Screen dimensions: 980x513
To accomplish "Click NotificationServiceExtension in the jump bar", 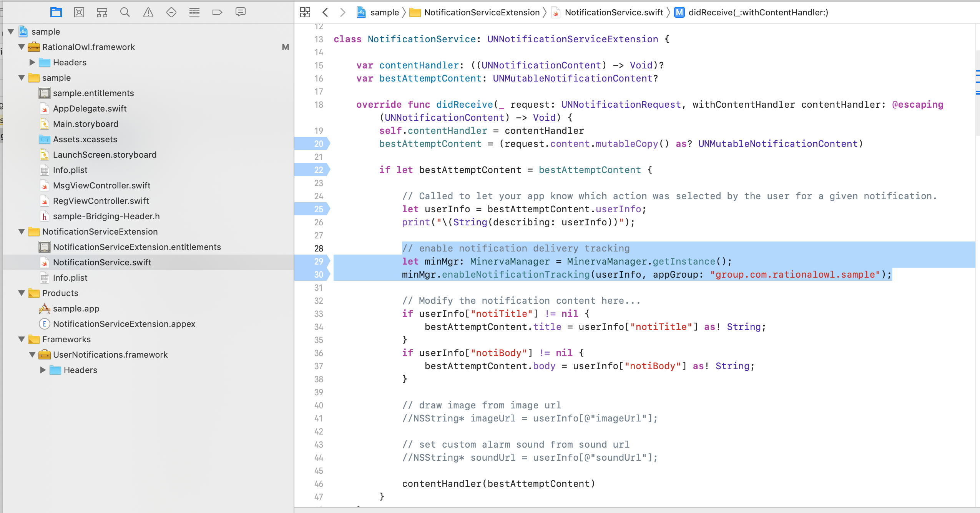I will pos(482,12).
